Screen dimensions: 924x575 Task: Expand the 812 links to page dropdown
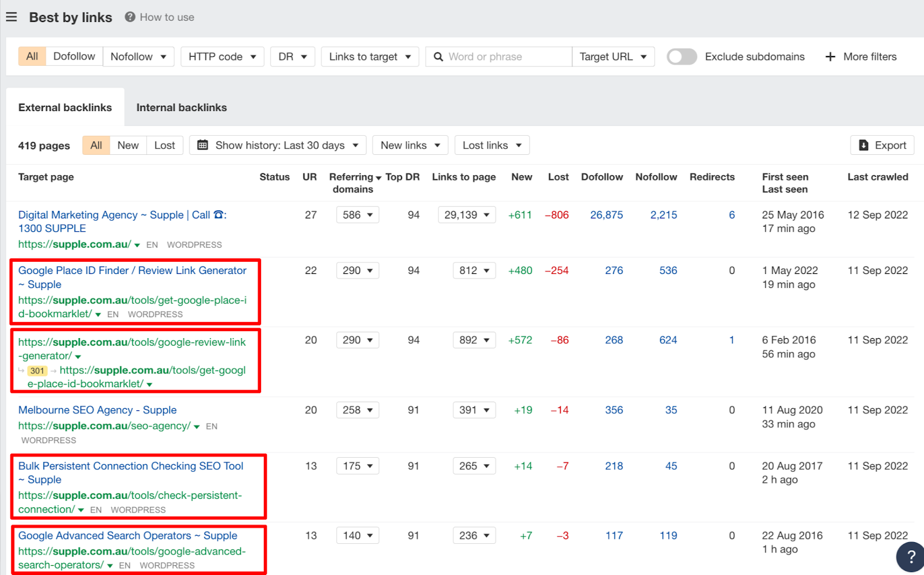coord(474,270)
